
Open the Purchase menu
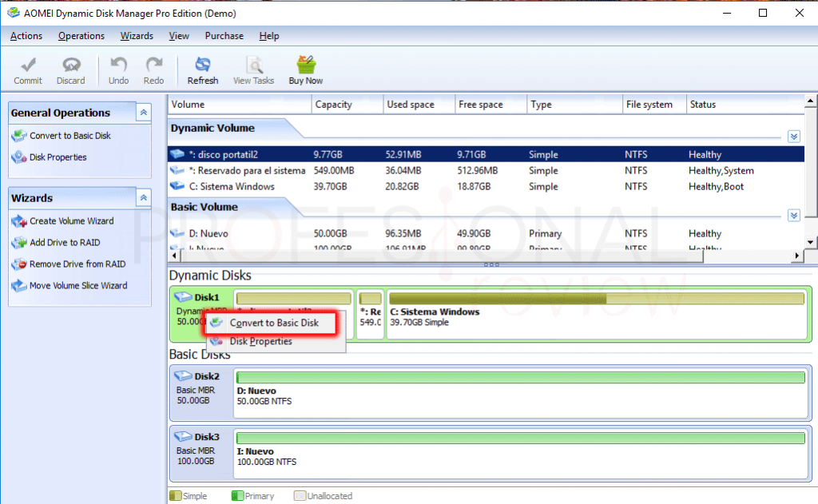tap(224, 36)
